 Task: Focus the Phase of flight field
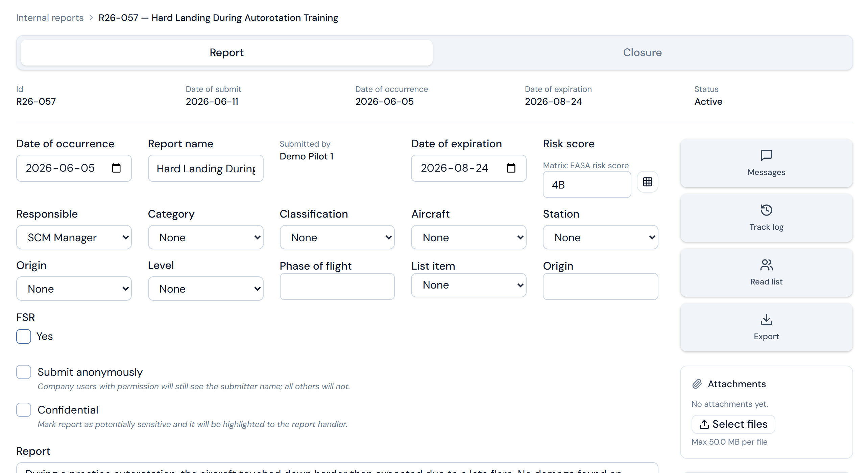point(337,287)
